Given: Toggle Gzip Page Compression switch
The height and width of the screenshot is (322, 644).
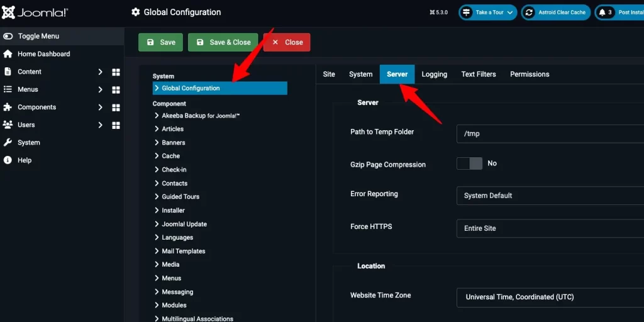Looking at the screenshot, I should click(469, 164).
